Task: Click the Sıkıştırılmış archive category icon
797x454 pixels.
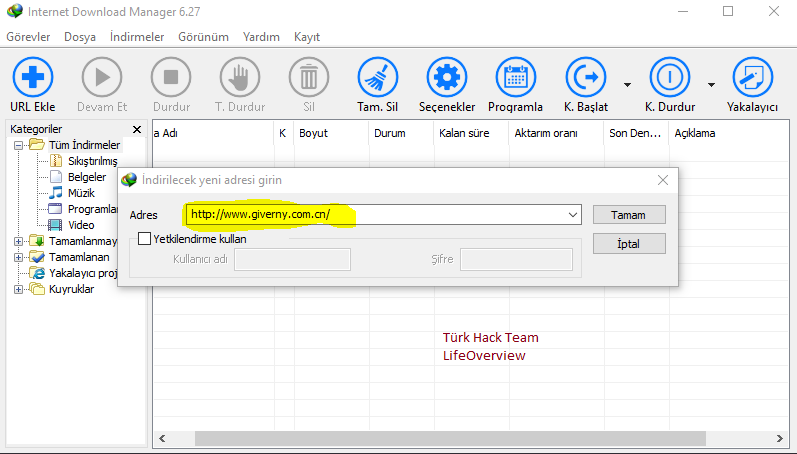Action: click(56, 161)
